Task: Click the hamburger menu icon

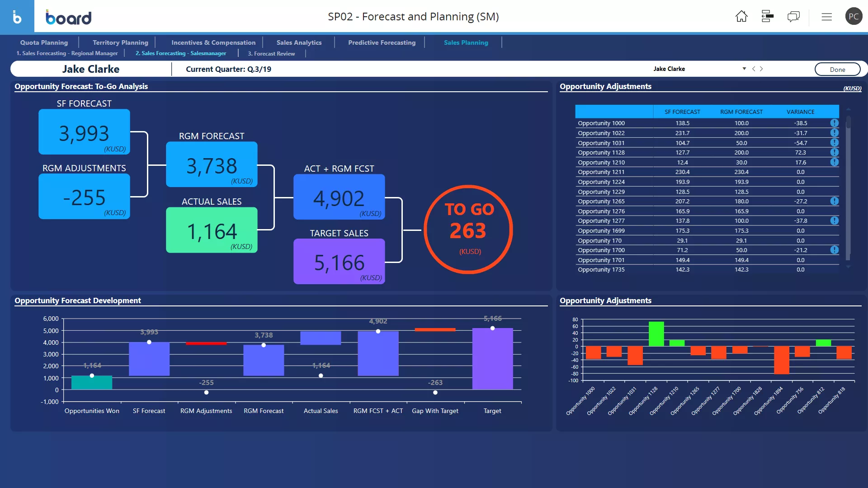Action: 826,16
